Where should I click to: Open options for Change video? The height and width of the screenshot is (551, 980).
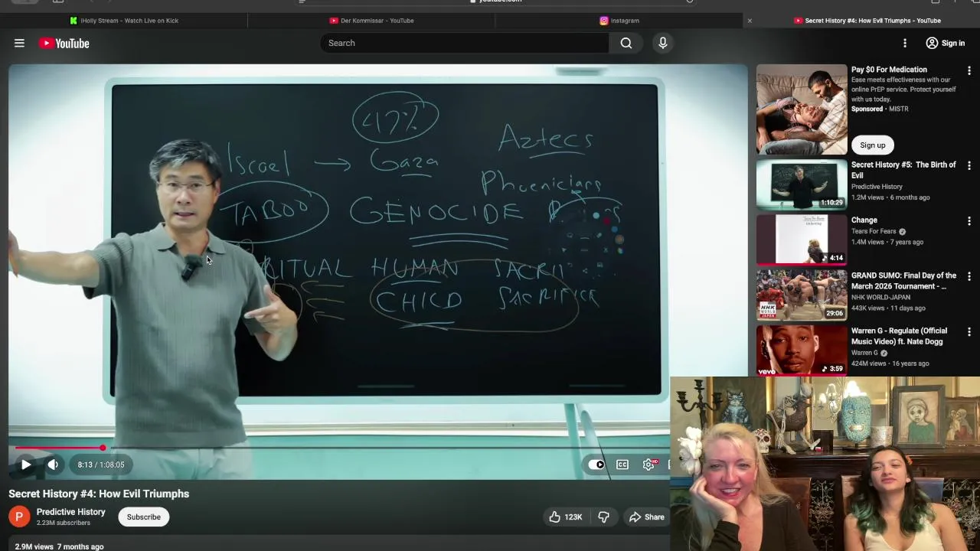point(969,220)
